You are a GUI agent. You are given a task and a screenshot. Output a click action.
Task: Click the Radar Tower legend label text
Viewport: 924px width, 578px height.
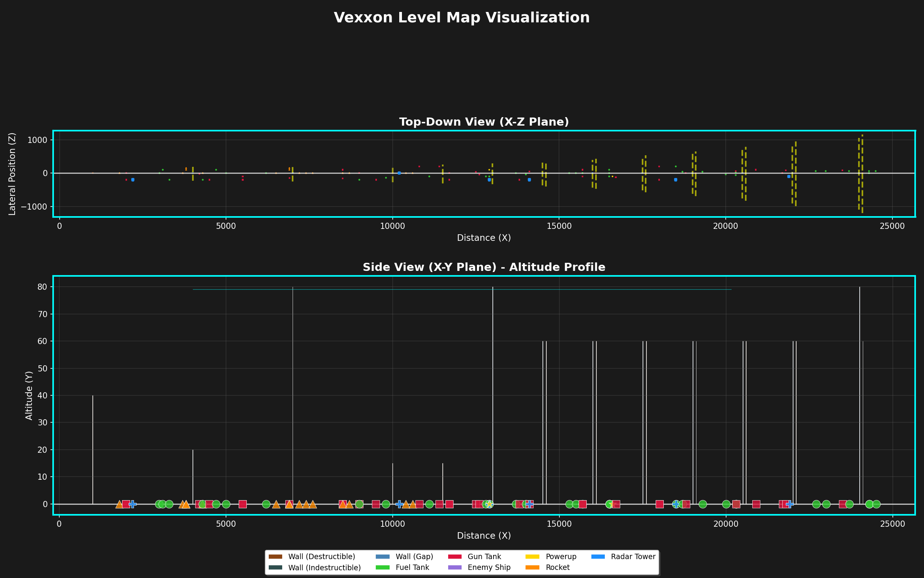[x=633, y=557]
